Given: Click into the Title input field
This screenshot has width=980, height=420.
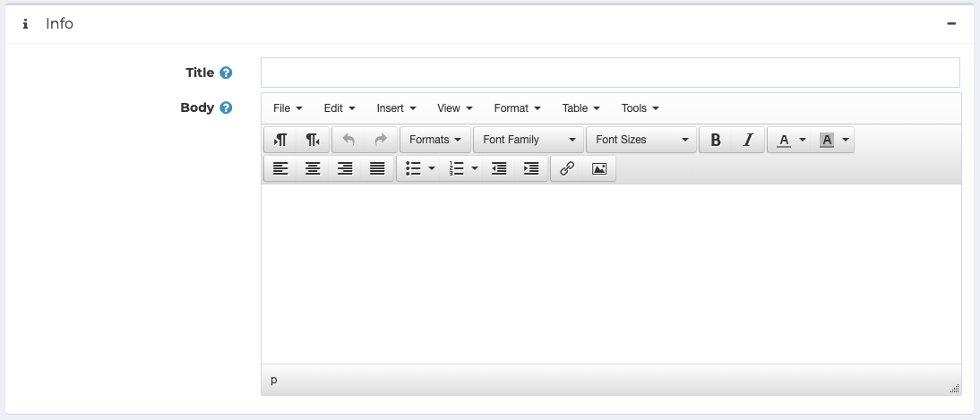Looking at the screenshot, I should pyautogui.click(x=609, y=73).
